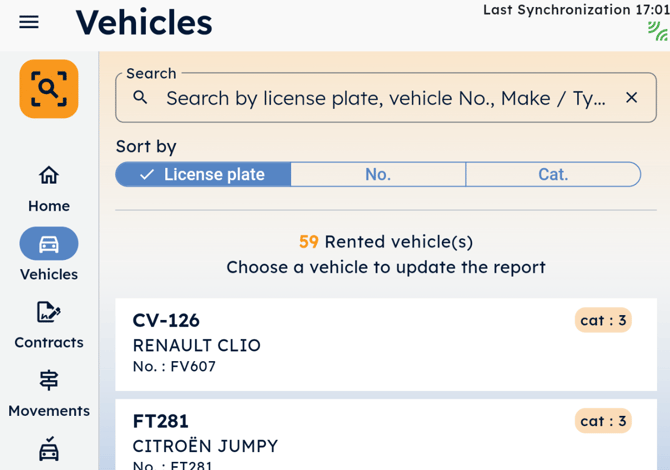The width and height of the screenshot is (670, 470).
Task: Select the Vehicles car icon
Action: (48, 244)
